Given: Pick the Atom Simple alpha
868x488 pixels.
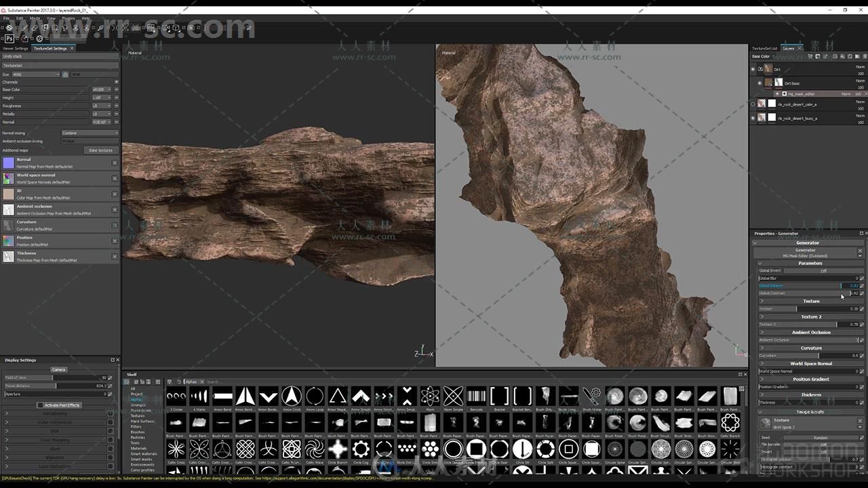Looking at the screenshot, I should click(x=453, y=395).
